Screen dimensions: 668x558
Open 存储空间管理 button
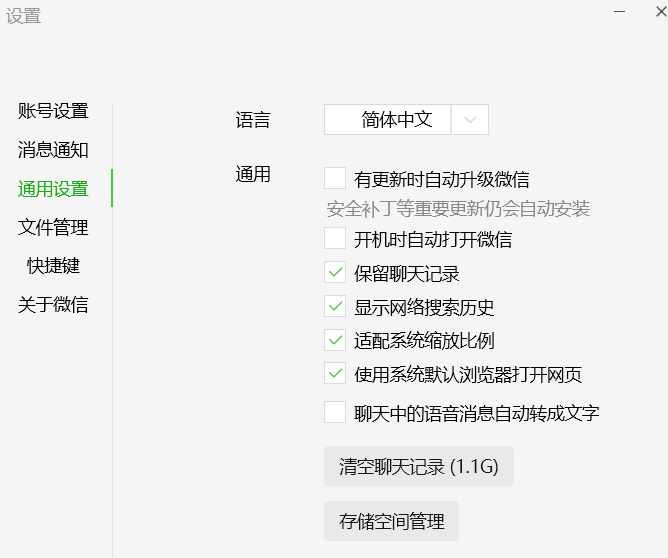[392, 521]
